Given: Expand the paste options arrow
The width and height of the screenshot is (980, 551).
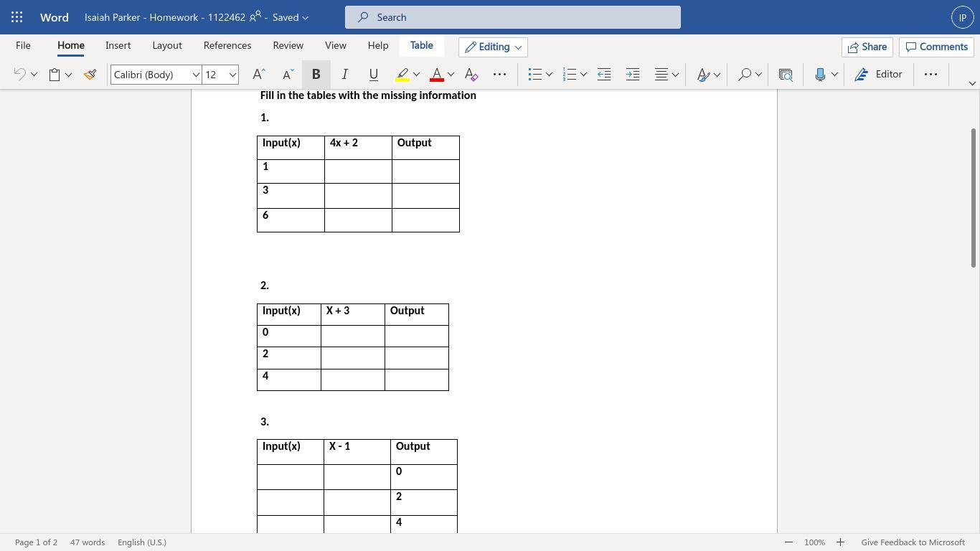Looking at the screenshot, I should [69, 75].
